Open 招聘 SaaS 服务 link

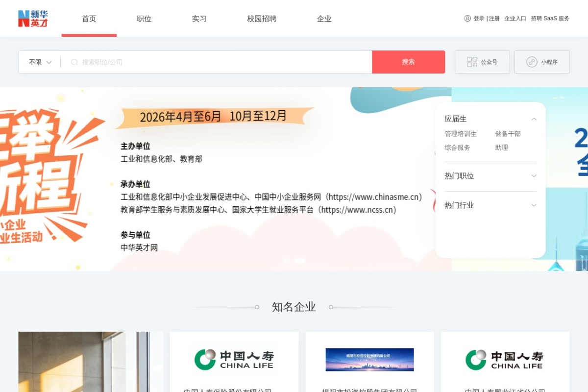click(550, 19)
